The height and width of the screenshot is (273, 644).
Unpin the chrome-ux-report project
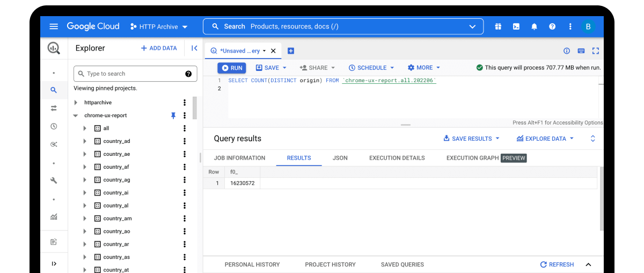tap(173, 116)
